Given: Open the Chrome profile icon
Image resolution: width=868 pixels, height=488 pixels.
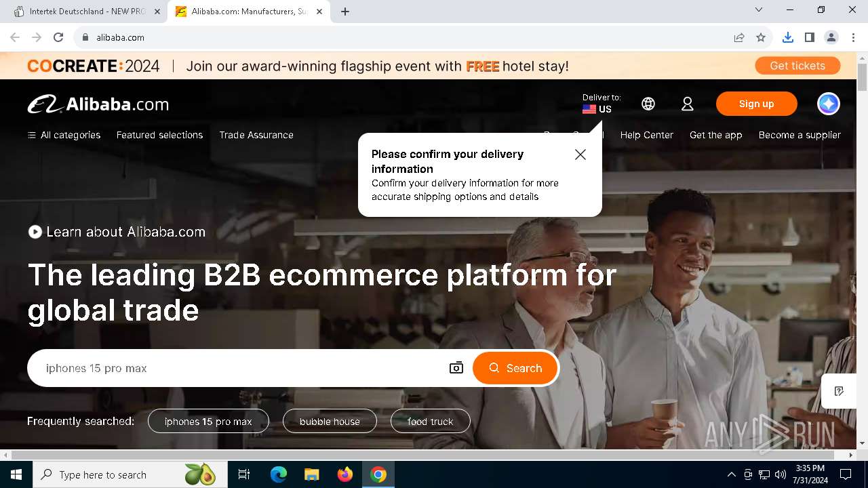Looking at the screenshot, I should tap(831, 37).
